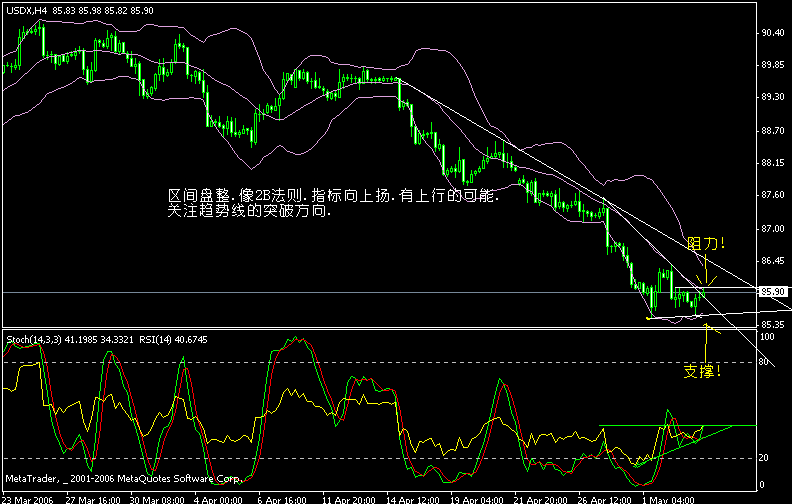Image resolution: width=792 pixels, height=504 pixels.
Task: Click the 19 Apr 04:00 time label
Action: pyautogui.click(x=476, y=499)
